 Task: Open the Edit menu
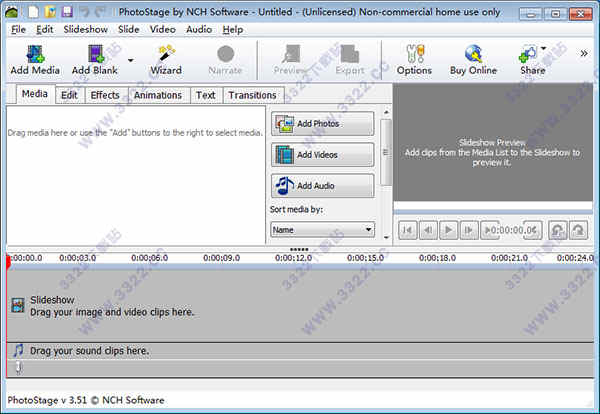[x=44, y=29]
